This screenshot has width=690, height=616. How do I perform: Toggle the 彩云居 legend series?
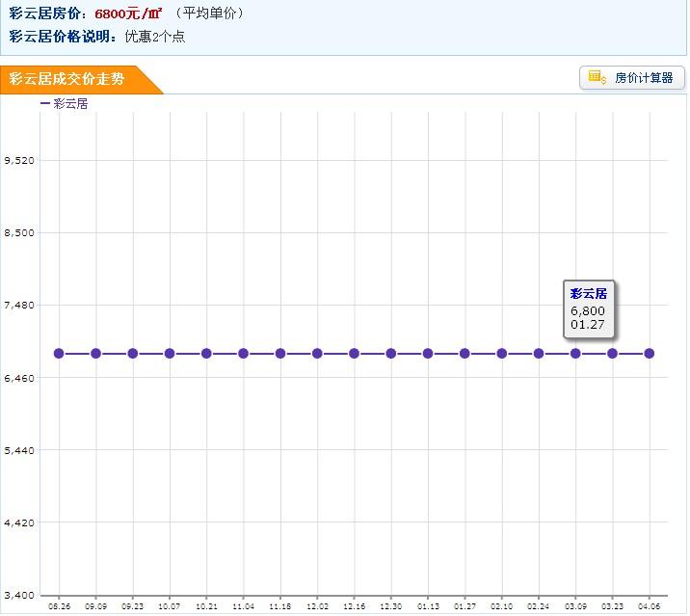tap(65, 104)
